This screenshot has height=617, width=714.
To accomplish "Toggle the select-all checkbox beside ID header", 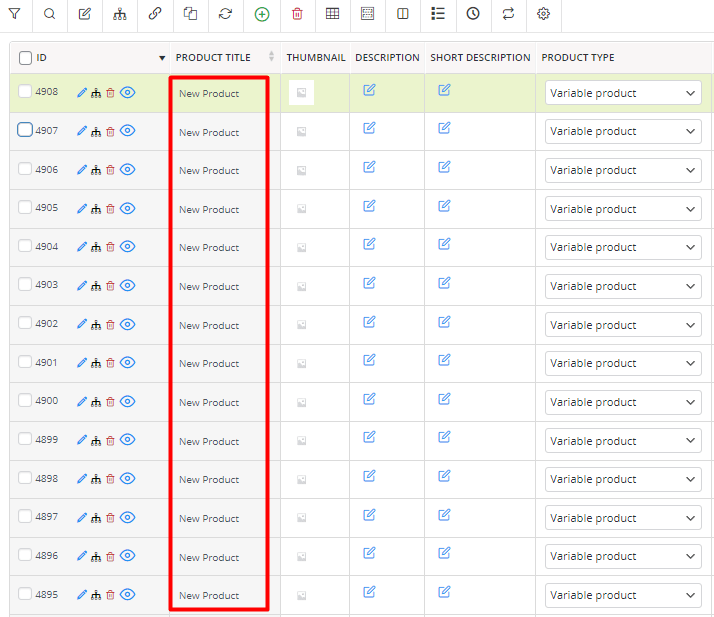I will [26, 58].
